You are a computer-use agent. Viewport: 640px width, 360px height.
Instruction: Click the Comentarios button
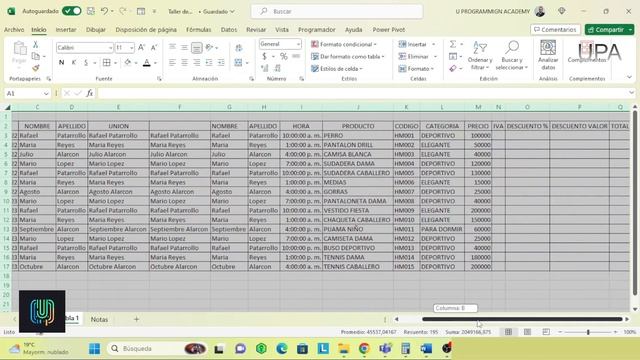point(555,29)
